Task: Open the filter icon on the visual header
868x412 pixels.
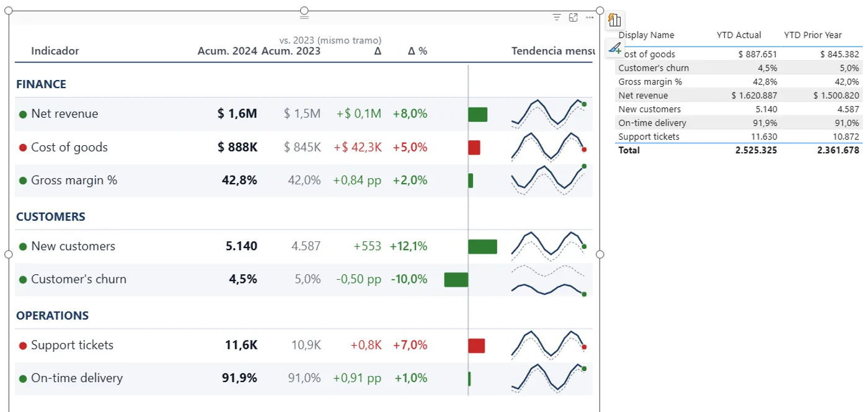Action: pos(556,17)
